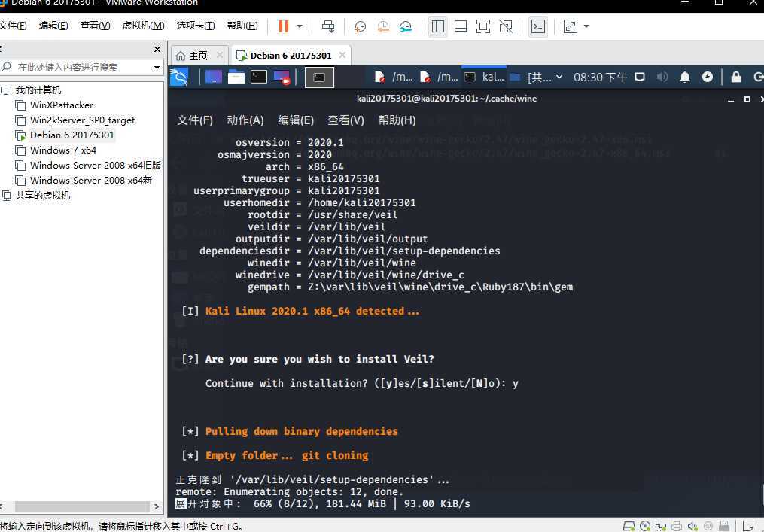Send Ctrl+Alt+Del to the virtual machine

click(328, 26)
